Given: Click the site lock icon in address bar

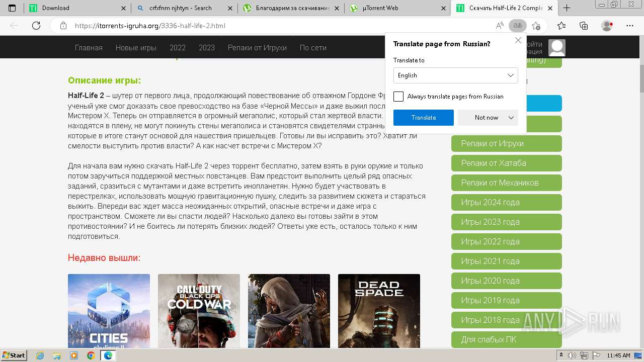Looking at the screenshot, I should click(x=63, y=26).
